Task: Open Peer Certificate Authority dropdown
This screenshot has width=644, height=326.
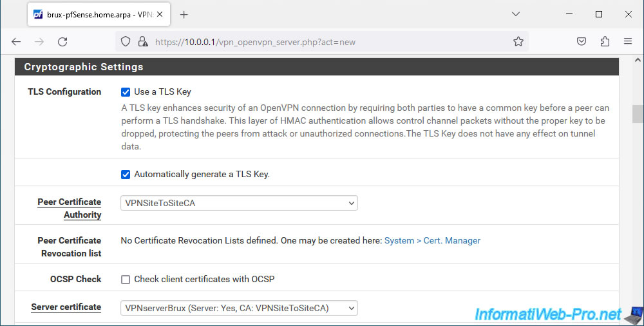Action: point(239,203)
